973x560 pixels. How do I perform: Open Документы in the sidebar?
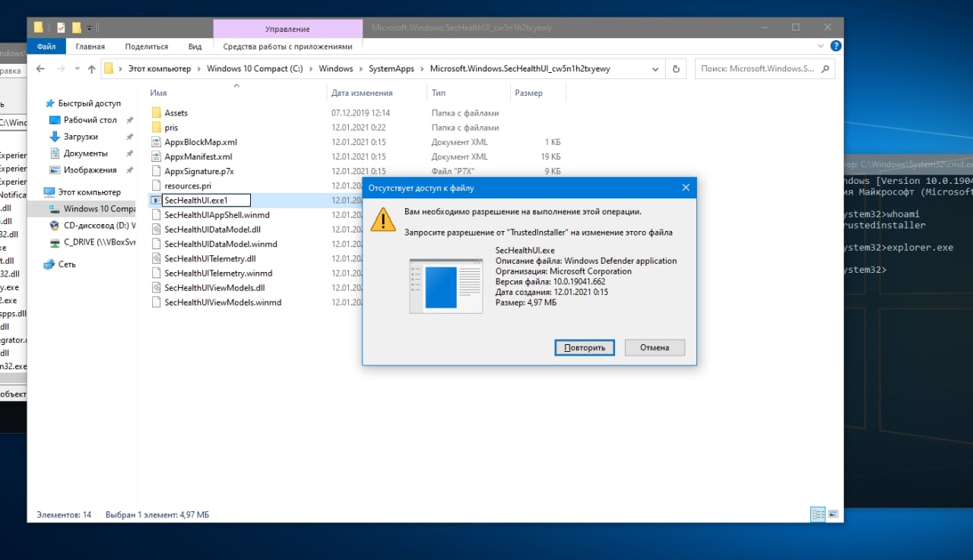coord(85,153)
